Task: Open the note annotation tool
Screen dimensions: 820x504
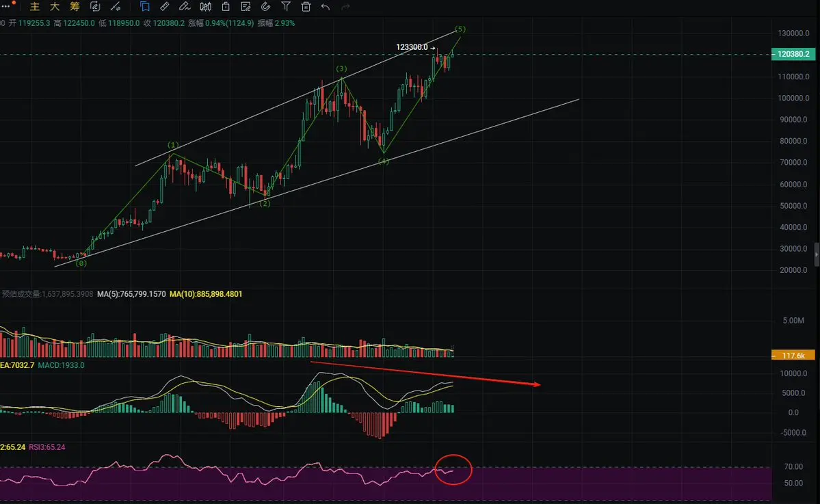Action: tap(246, 7)
